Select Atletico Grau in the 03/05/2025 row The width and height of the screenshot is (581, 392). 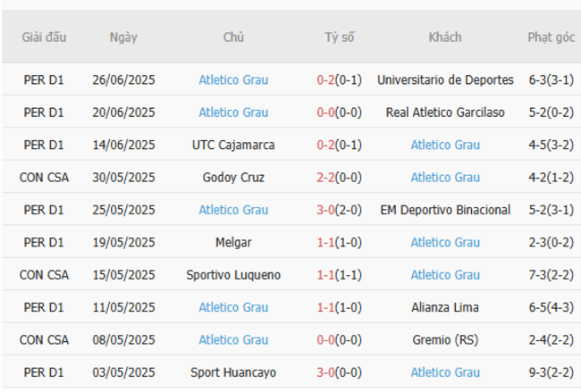pos(445,372)
